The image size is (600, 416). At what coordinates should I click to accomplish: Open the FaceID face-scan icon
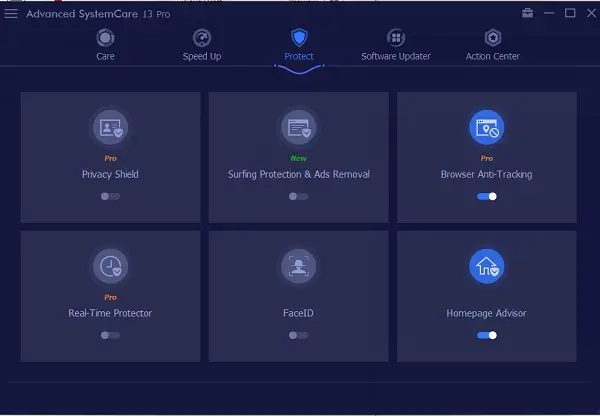coord(298,266)
